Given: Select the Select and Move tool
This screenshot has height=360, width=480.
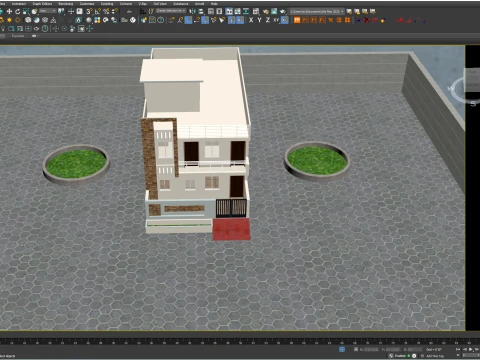Looking at the screenshot, I should coord(9,11).
